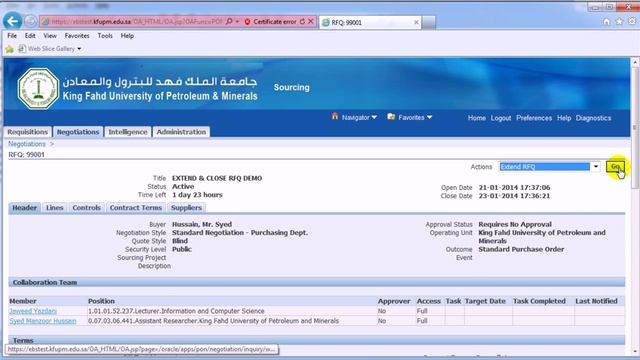
Task: Click the Favorites folder icon in header
Action: [x=391, y=117]
